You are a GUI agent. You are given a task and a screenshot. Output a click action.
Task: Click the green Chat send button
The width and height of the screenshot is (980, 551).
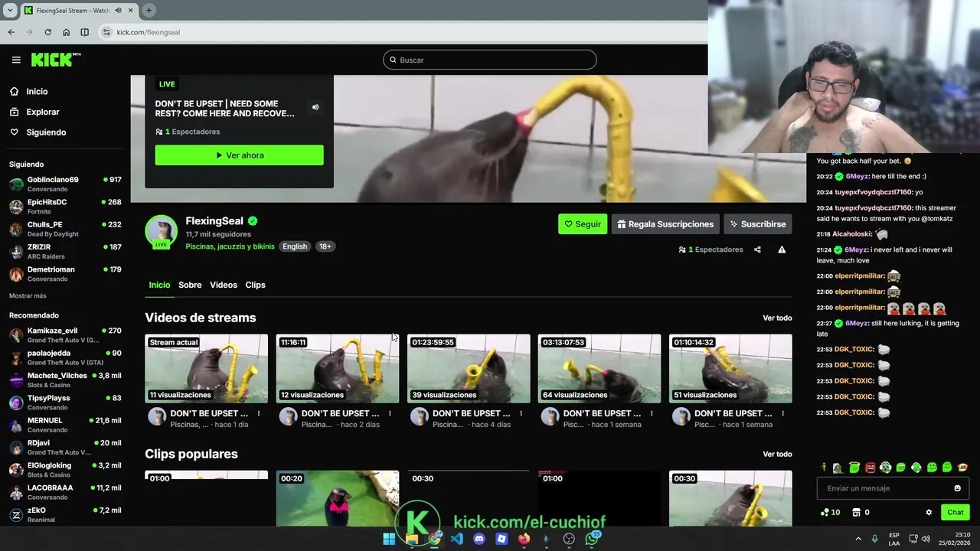click(x=955, y=512)
